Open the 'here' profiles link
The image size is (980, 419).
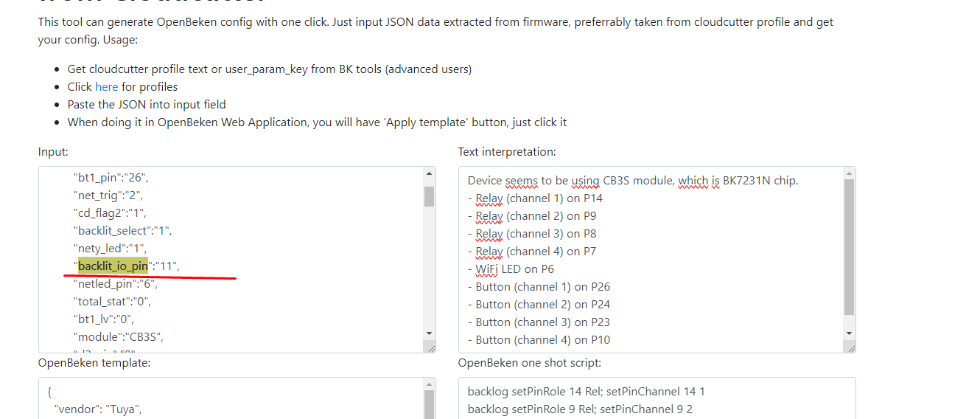pos(107,87)
